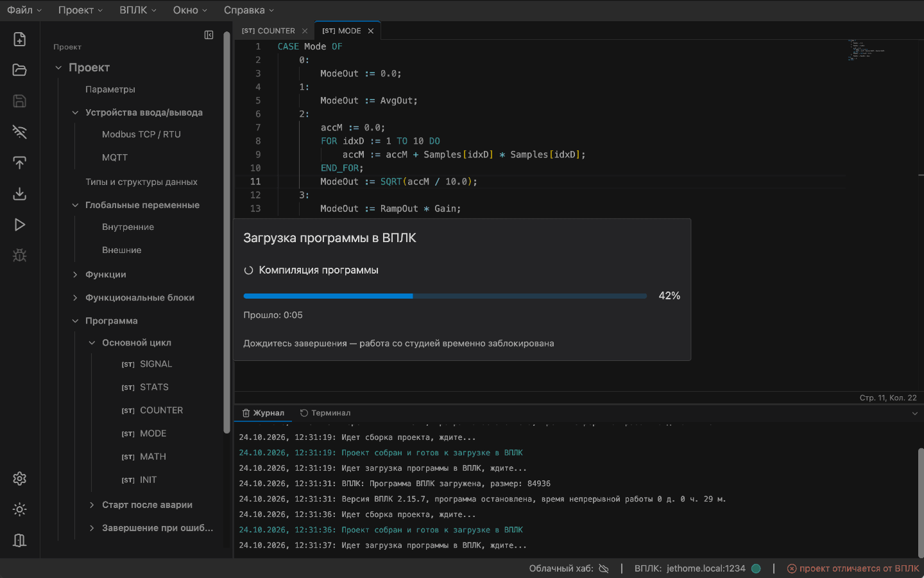This screenshot has width=924, height=578.
Task: Click the upload to PLC icon
Action: pos(20,162)
